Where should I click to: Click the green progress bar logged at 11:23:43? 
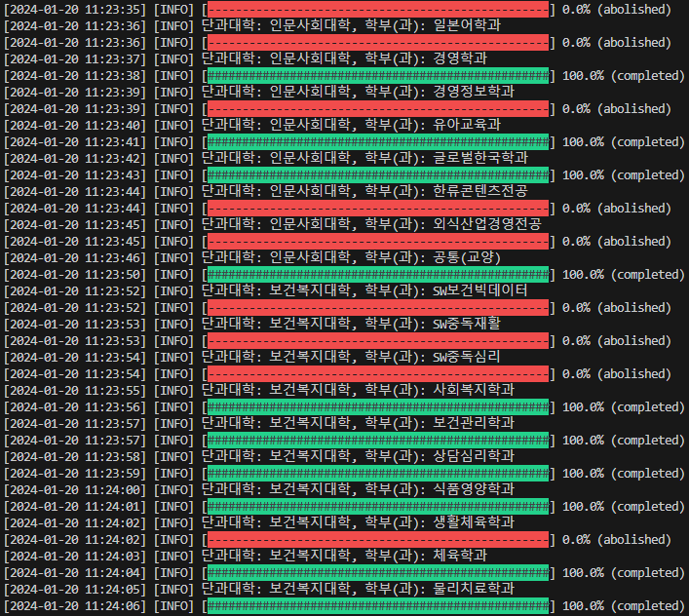pos(378,174)
